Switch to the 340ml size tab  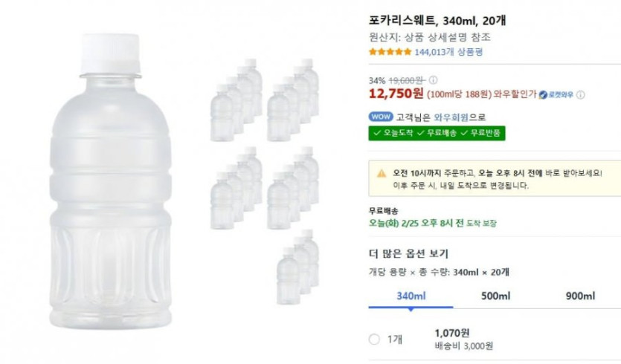411,296
